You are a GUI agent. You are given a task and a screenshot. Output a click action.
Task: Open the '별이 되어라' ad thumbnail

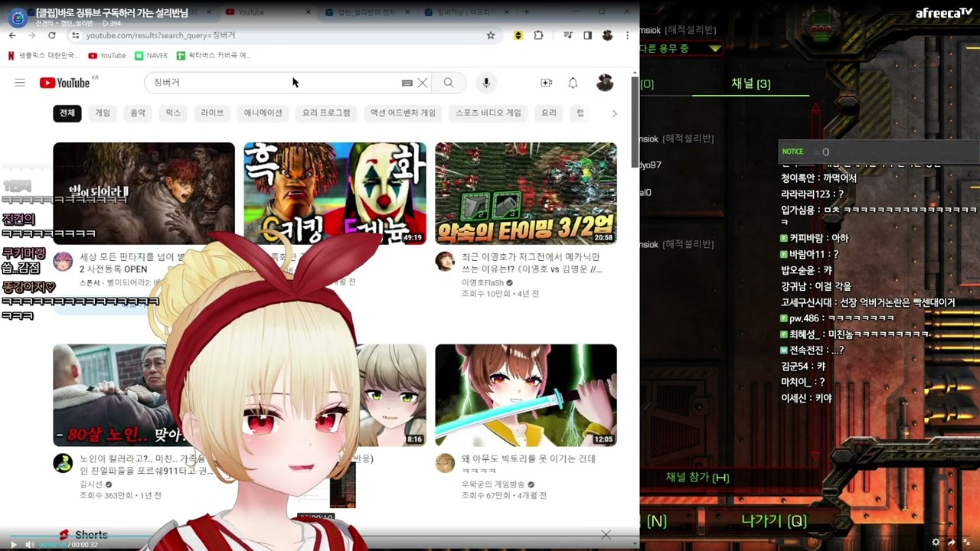(x=144, y=194)
